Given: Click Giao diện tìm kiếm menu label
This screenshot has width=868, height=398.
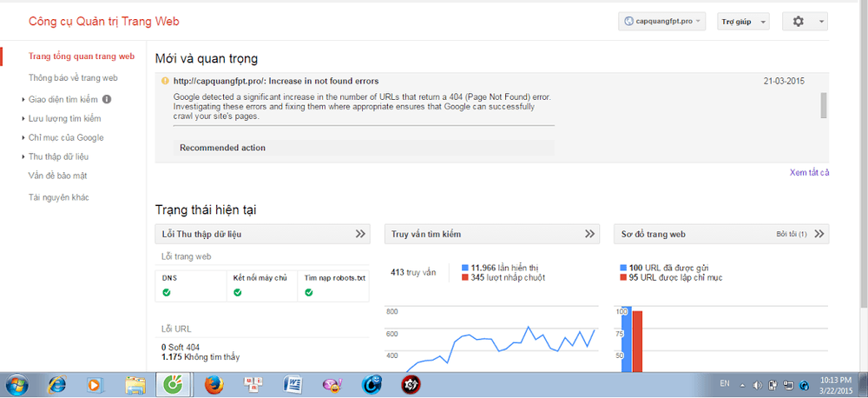Looking at the screenshot, I should (63, 100).
